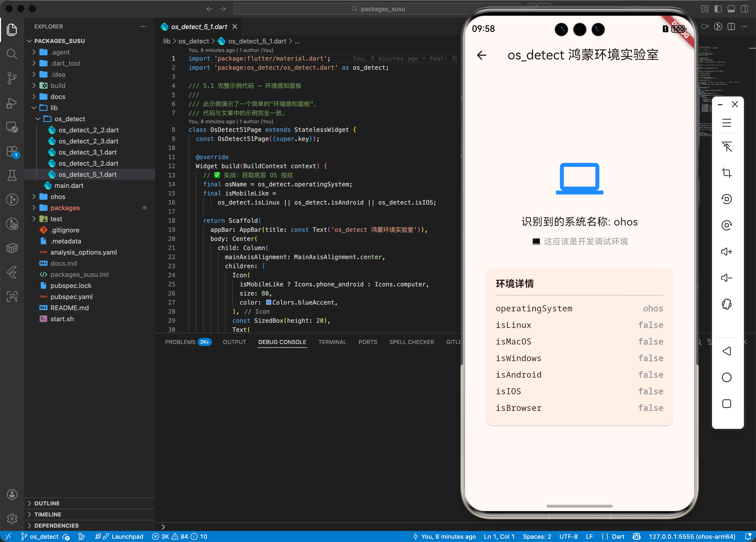
Task: Open main.dart in explorer
Action: (69, 186)
